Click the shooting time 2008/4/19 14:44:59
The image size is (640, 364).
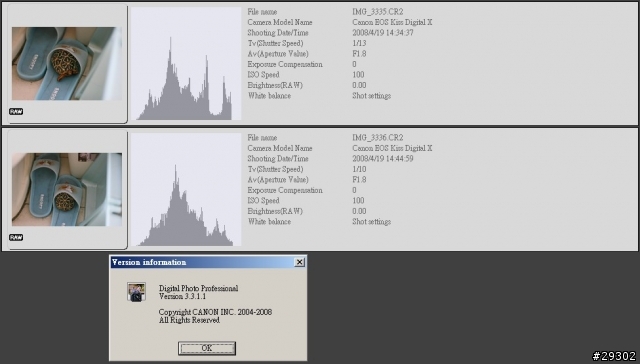[x=383, y=158]
